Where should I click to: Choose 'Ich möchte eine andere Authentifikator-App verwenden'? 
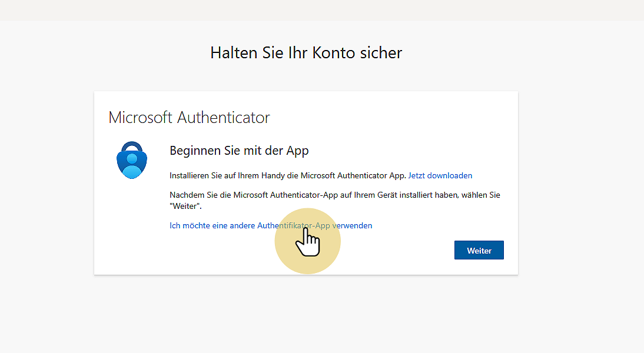(270, 225)
